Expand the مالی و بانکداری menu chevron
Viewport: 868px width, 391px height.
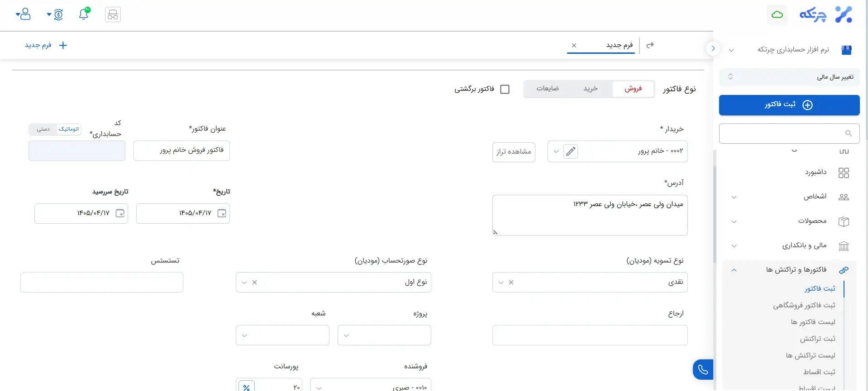click(734, 246)
